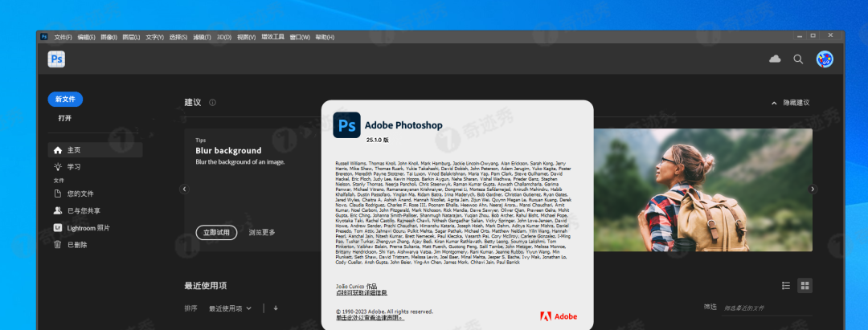The height and width of the screenshot is (330, 868).
Task: Open search with the magnifier icon
Action: click(x=798, y=59)
